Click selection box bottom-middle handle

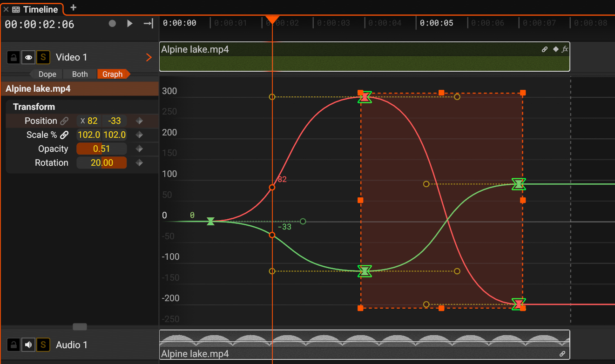(441, 308)
